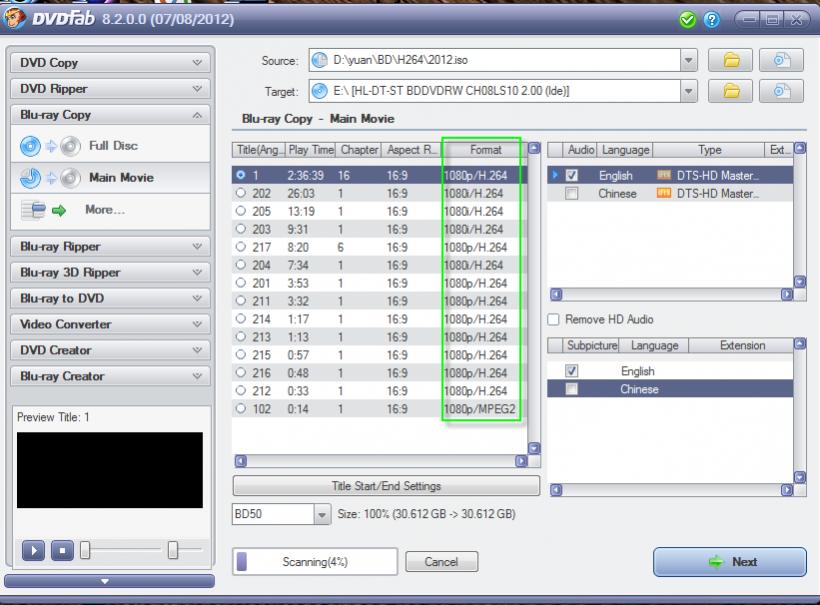Collapse Blu-ray Copy section
Image resolution: width=820 pixels, height=605 pixels.
110,115
